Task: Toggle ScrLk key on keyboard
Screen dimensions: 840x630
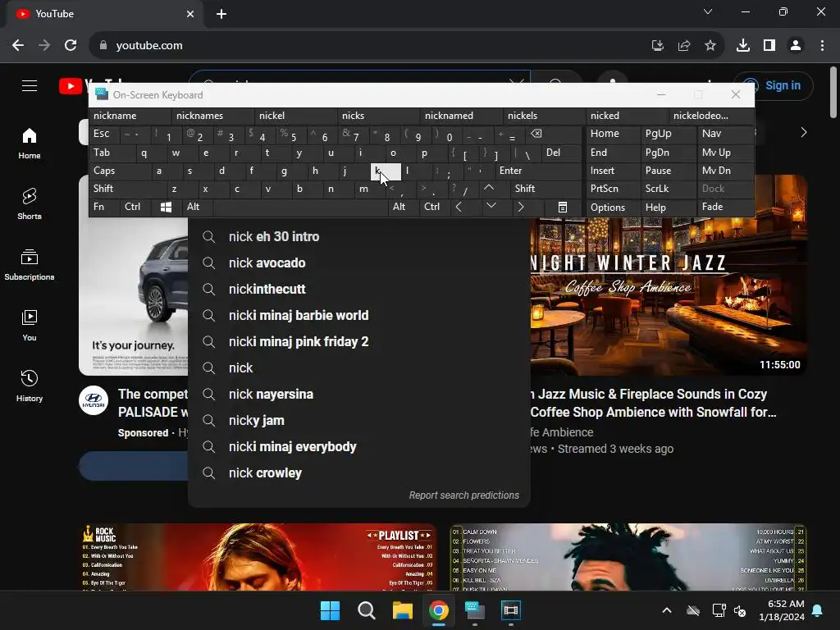Action: (668, 189)
